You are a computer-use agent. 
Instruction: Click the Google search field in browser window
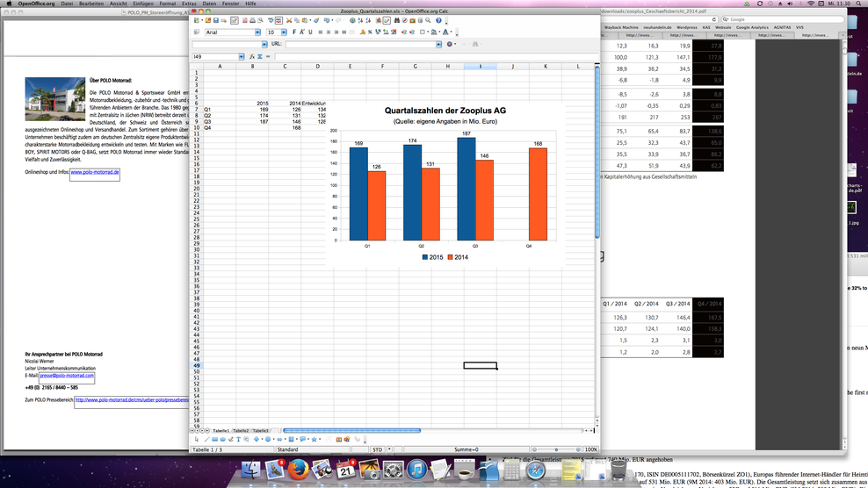(x=782, y=19)
